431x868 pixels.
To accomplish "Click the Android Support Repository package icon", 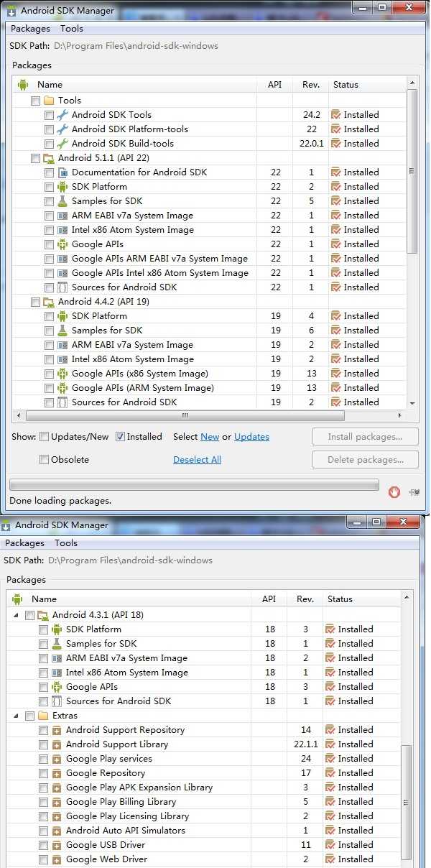I will 57,730.
